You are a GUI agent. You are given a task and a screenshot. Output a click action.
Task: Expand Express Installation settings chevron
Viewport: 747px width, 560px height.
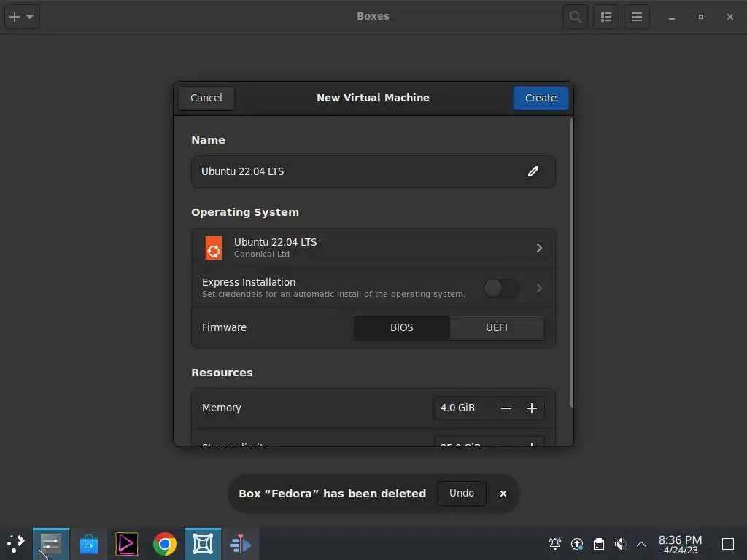[x=539, y=287]
